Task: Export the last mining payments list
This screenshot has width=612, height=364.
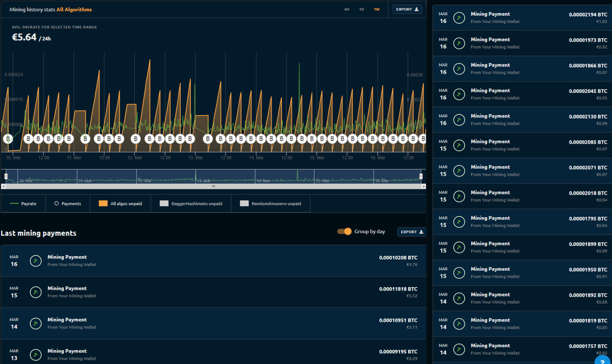Action: point(412,232)
